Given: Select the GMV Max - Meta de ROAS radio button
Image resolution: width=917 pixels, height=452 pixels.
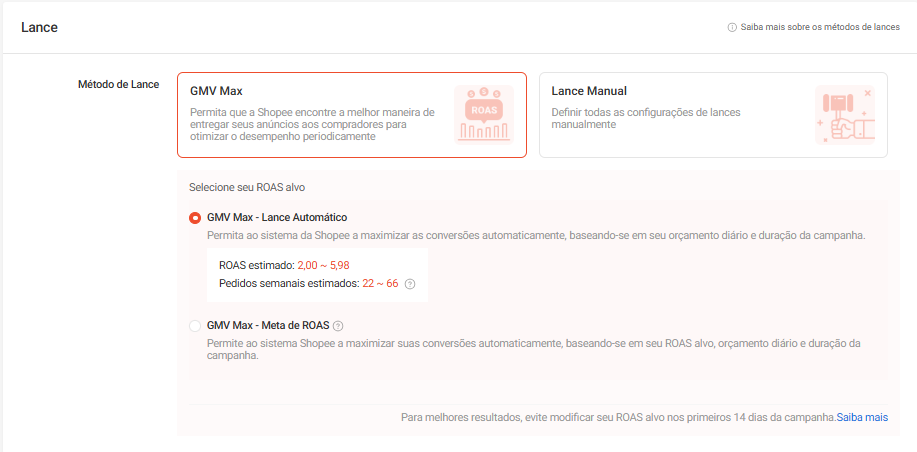Looking at the screenshot, I should [195, 325].
